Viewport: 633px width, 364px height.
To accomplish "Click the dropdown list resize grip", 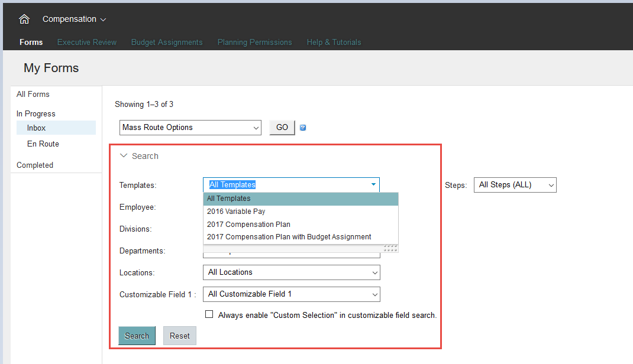I will (x=390, y=248).
